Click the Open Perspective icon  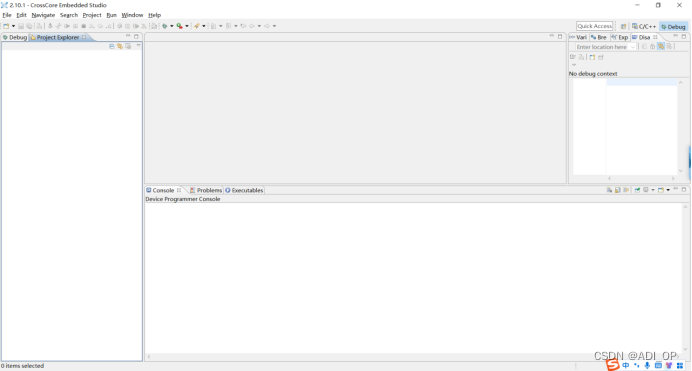(623, 26)
